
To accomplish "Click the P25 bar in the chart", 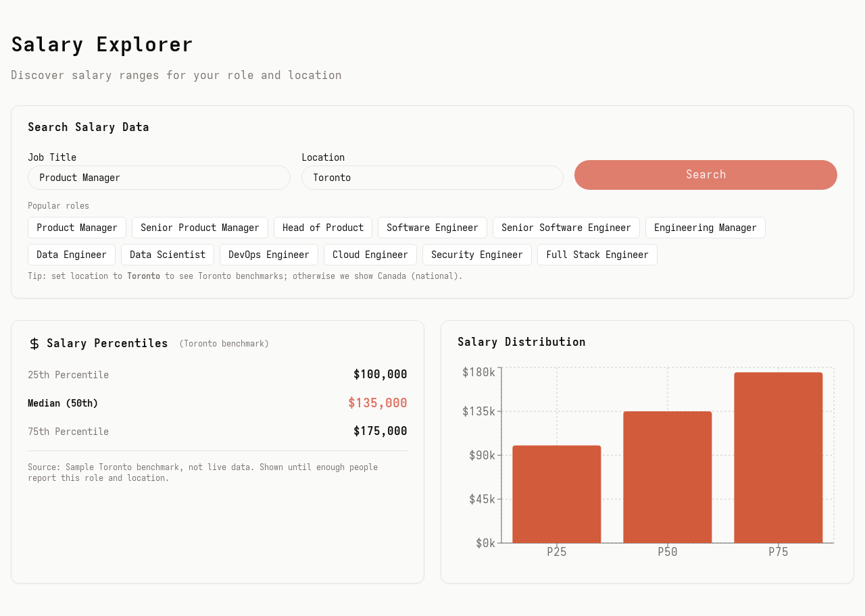I will 557,494.
